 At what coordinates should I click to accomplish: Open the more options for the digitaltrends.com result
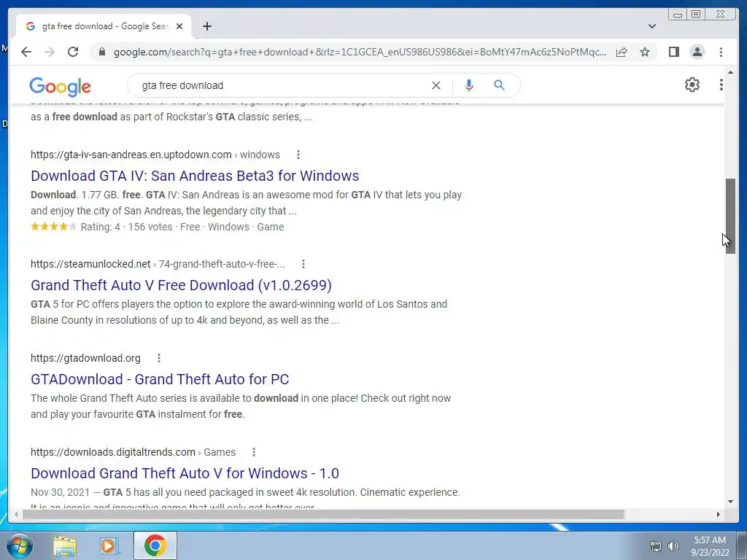point(254,452)
